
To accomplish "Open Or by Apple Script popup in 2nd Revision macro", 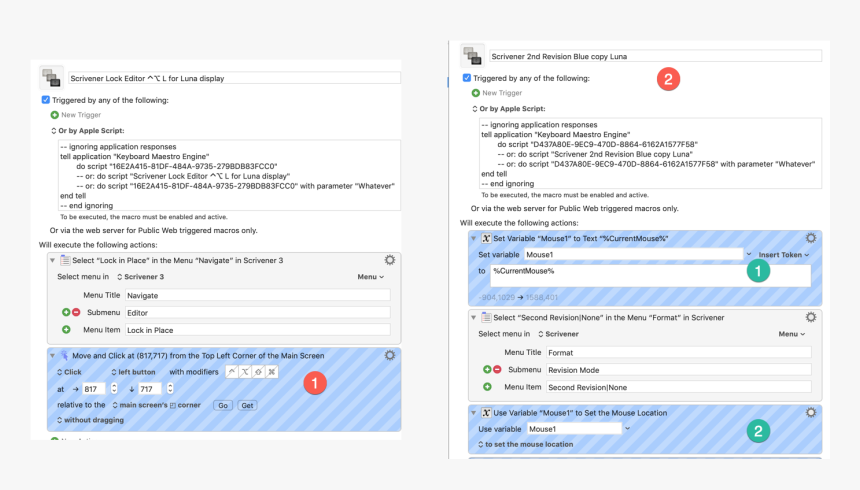I will [509, 109].
